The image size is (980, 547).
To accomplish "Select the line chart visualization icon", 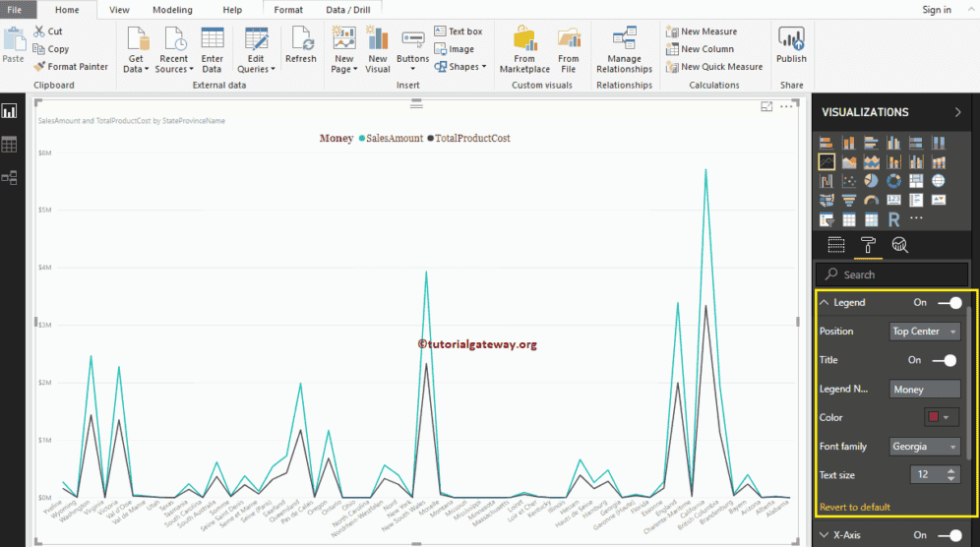I will (x=827, y=162).
